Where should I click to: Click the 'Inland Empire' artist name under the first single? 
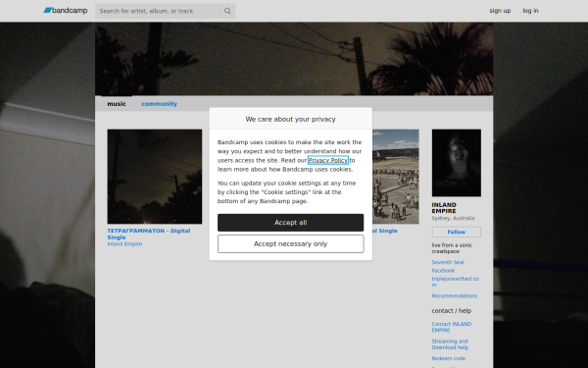click(124, 244)
